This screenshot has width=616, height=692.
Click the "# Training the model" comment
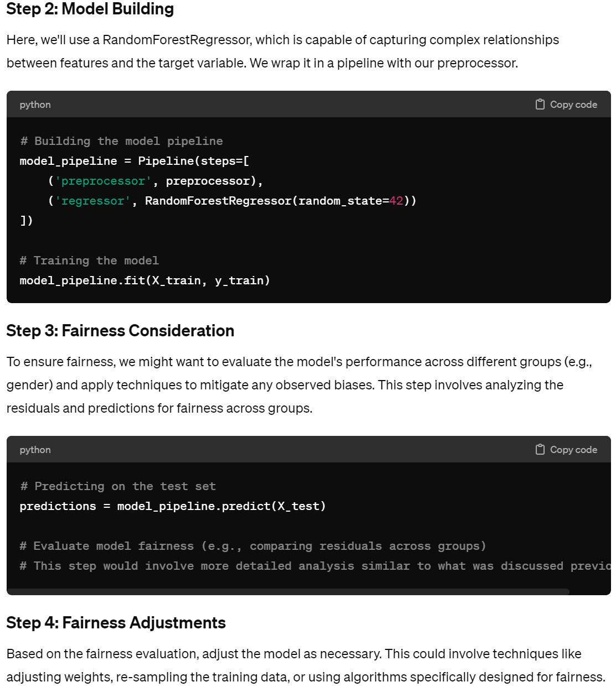pos(89,261)
